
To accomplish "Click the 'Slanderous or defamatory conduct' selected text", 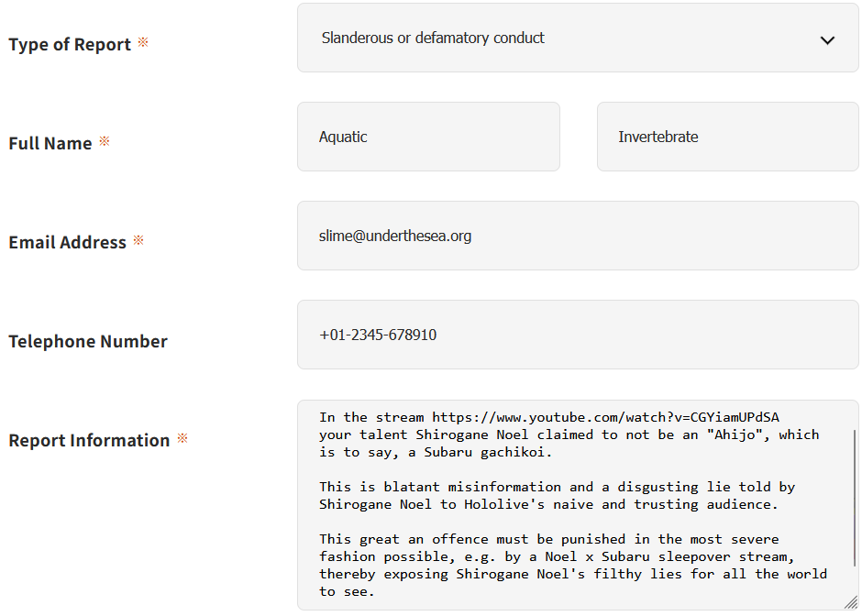I will pos(433,38).
